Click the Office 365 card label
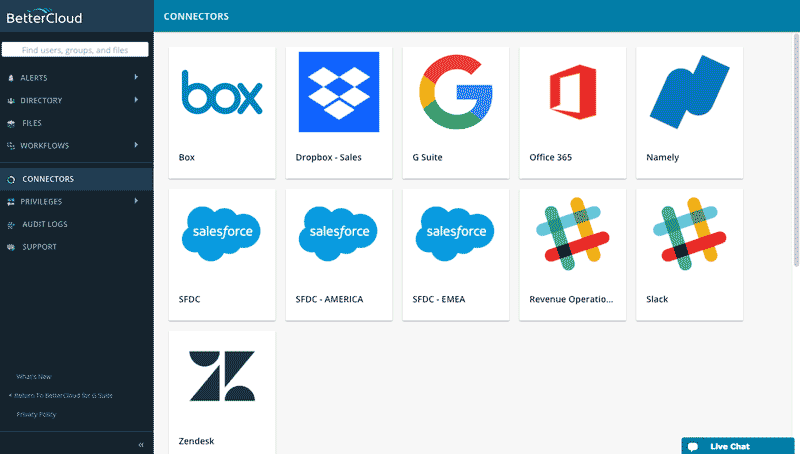 551,157
